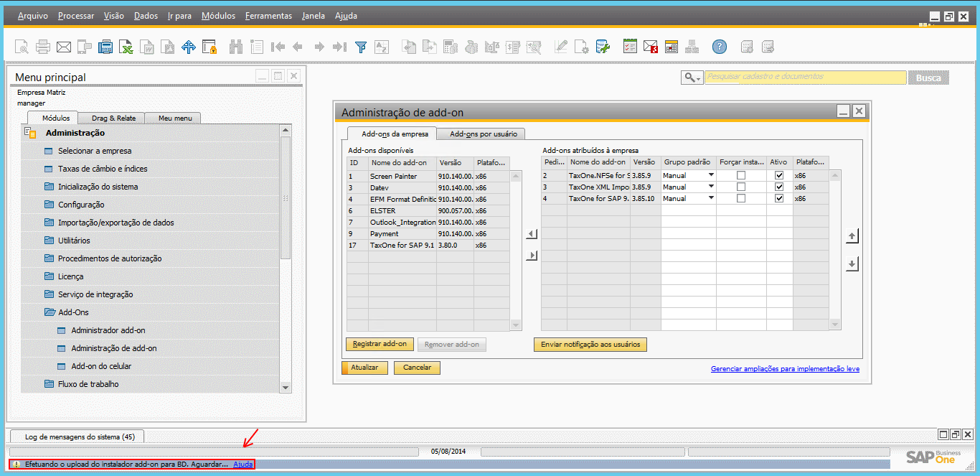The height and width of the screenshot is (476, 980).
Task: Open Selecionar a empresa menu item
Action: tap(150, 151)
